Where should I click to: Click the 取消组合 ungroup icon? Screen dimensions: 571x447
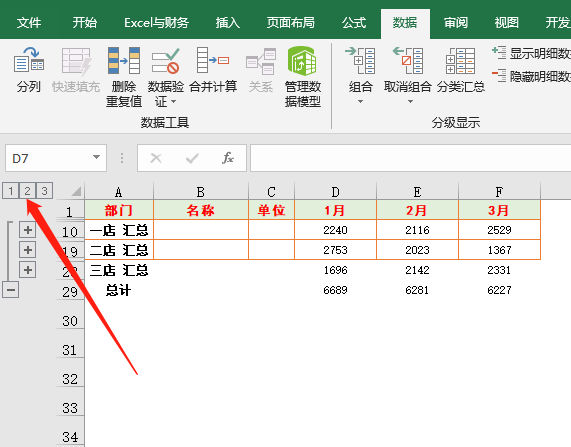click(408, 60)
